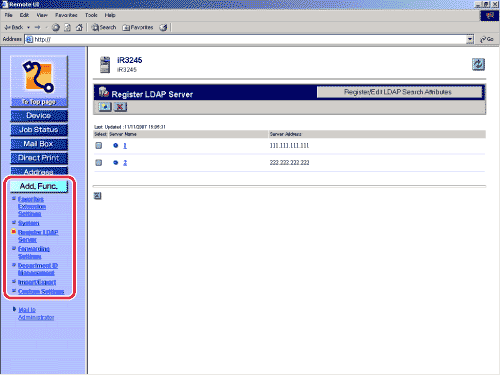Screen dimensions: 500x375
Task: Click the blue bullet icon beside server 2
Action: [x=116, y=162]
